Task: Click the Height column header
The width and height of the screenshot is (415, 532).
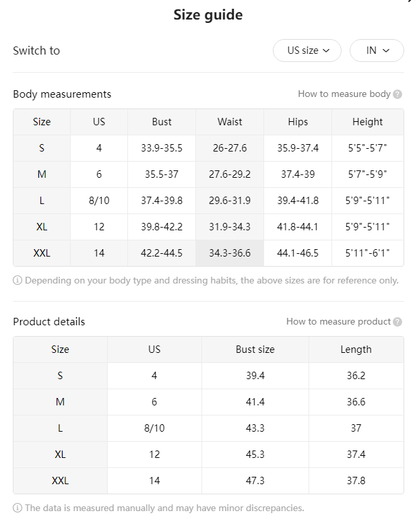Action: click(x=367, y=122)
